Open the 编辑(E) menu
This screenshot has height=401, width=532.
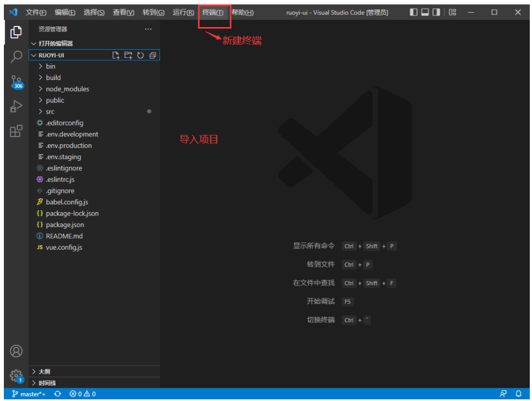pos(65,13)
